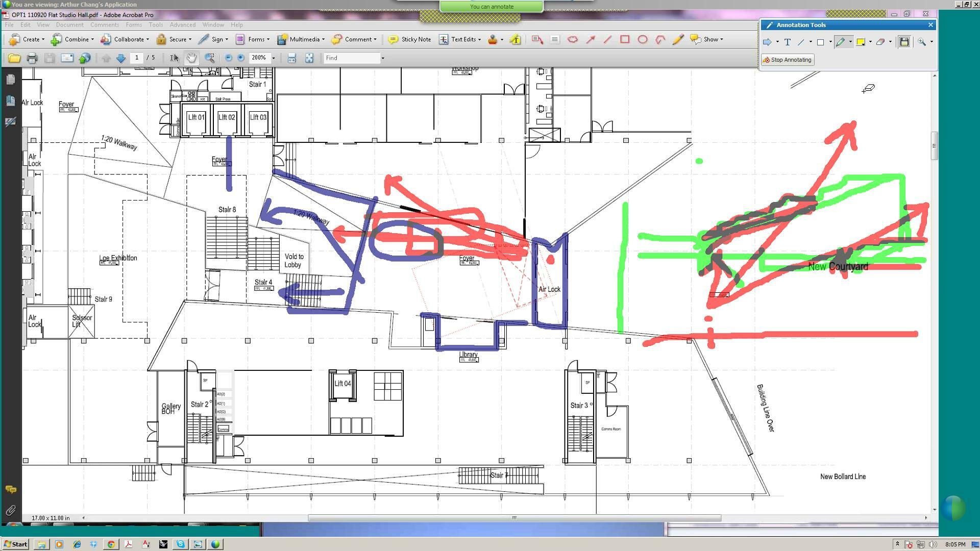The image size is (980, 551).
Task: Click the page number field
Action: coord(137,58)
